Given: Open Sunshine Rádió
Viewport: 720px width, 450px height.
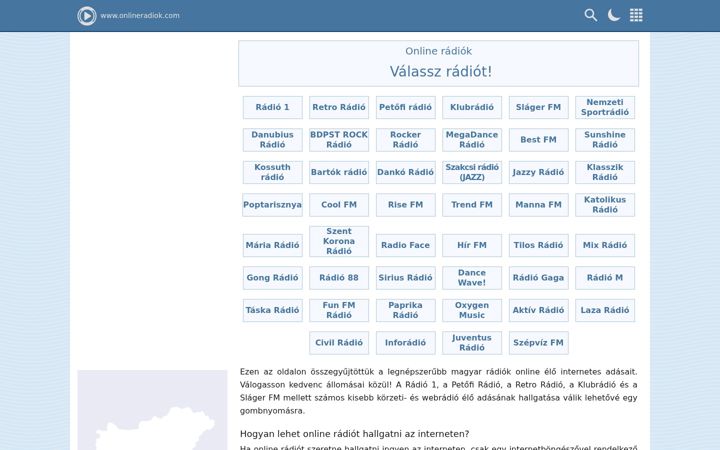Looking at the screenshot, I should click(x=605, y=140).
